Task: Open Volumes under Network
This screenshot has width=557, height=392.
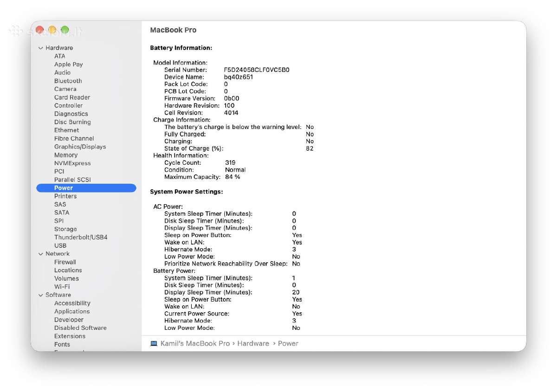Action: [66, 278]
